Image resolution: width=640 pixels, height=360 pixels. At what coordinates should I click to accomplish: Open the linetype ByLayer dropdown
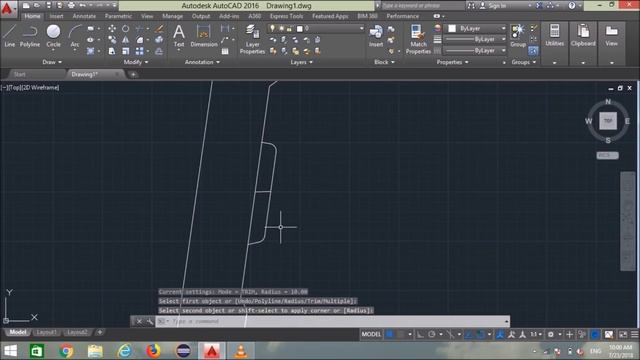(475, 51)
